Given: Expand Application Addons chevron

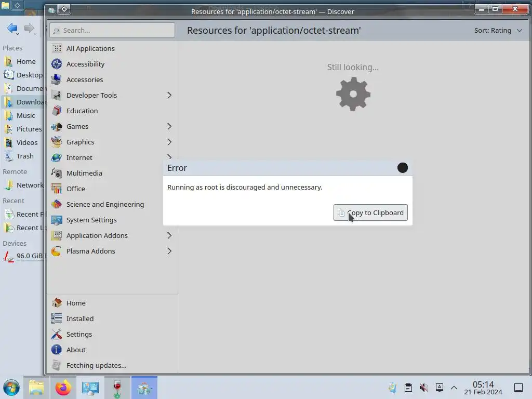Looking at the screenshot, I should click(169, 236).
